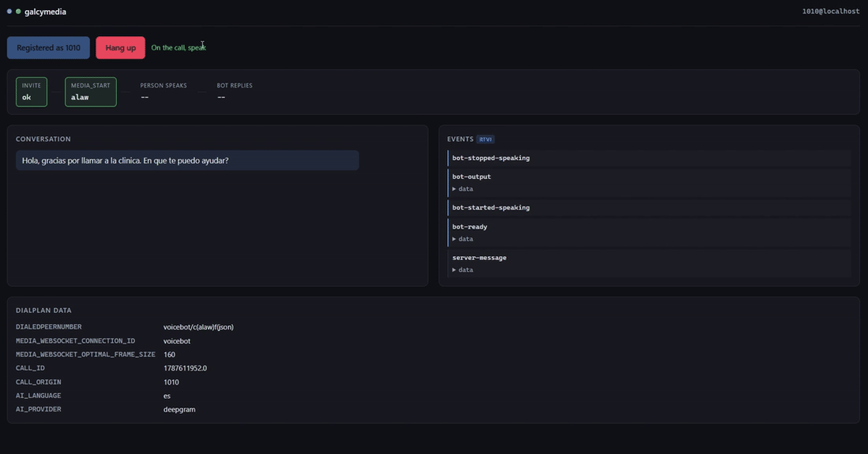This screenshot has width=868, height=454.
Task: Expand data under server-message event
Action: click(x=463, y=270)
